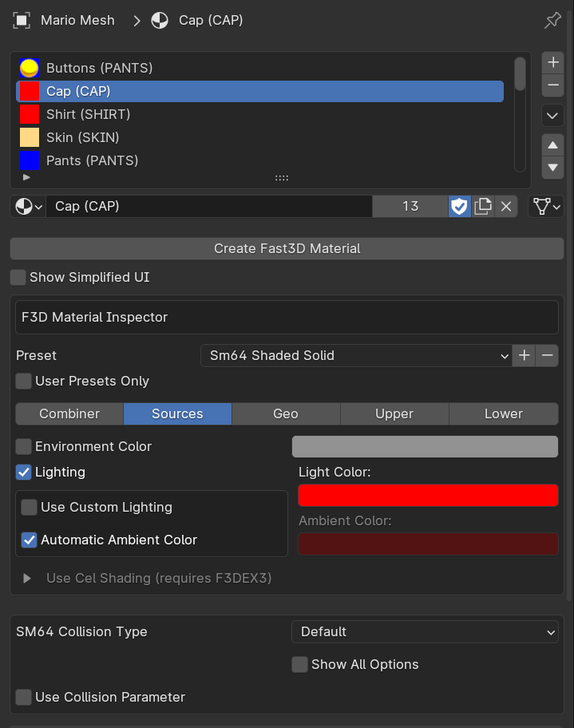
Task: Switch to the Combiner tab
Action: 69,414
